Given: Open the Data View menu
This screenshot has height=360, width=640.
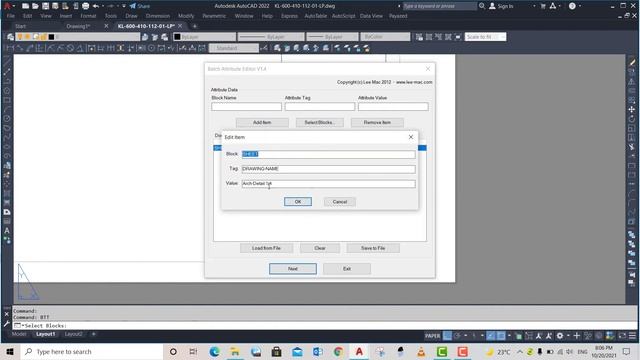Looking at the screenshot, I should pos(371,16).
